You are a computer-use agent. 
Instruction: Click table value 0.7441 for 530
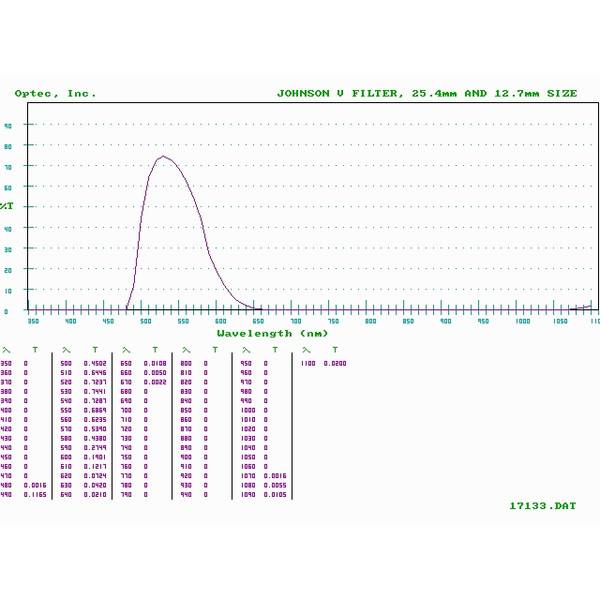[x=95, y=391]
